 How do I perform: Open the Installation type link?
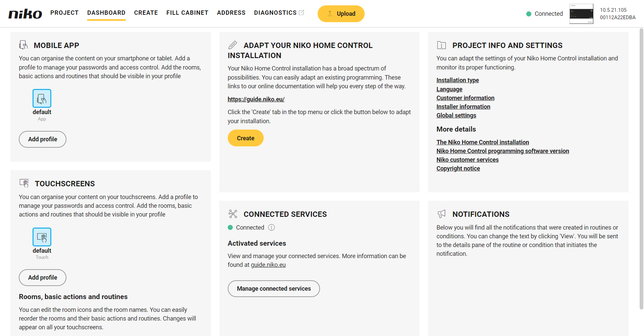point(458,80)
